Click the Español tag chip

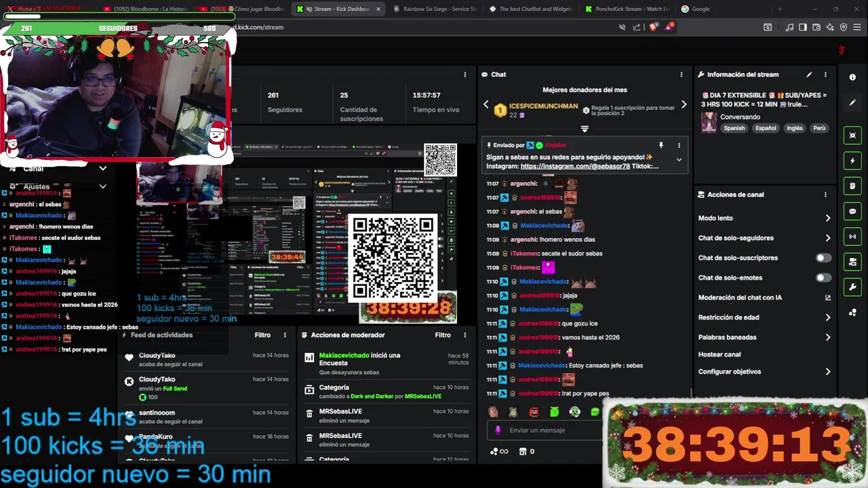(x=766, y=128)
